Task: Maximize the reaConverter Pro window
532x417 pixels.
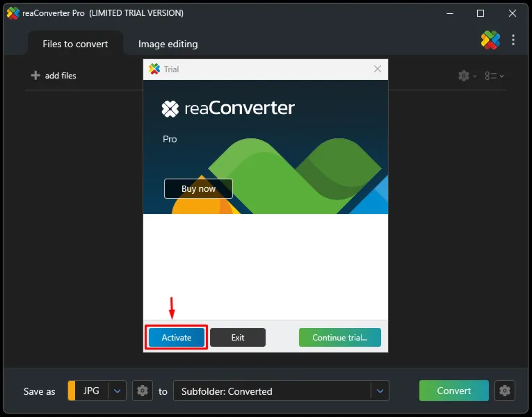Action: 481,13
